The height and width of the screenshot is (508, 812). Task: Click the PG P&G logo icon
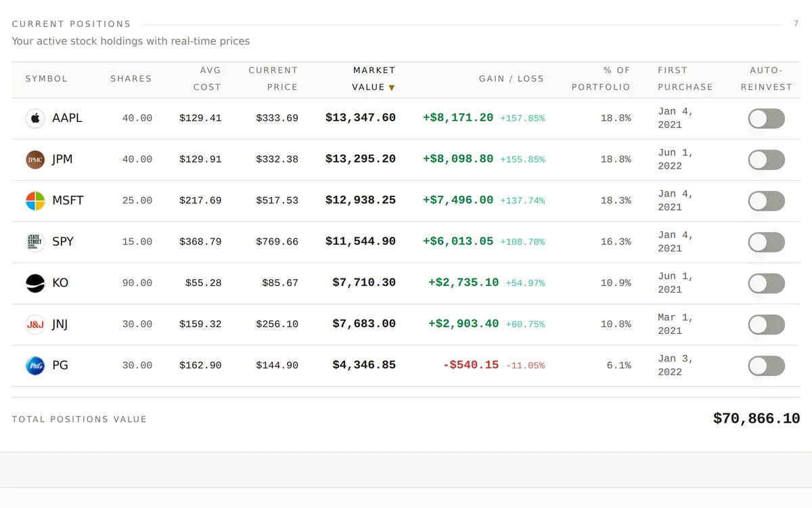[x=35, y=366]
